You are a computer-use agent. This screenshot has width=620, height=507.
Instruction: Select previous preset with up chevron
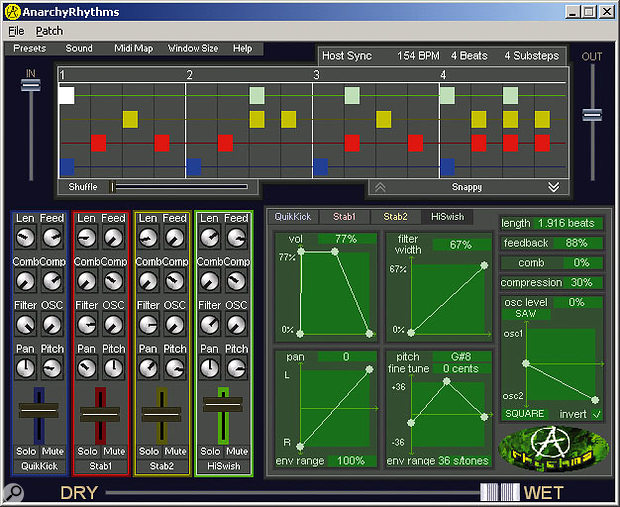(x=380, y=187)
